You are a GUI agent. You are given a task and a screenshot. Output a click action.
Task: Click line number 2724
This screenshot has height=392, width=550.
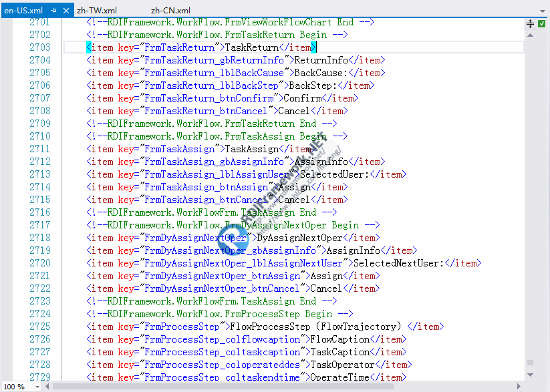40,314
